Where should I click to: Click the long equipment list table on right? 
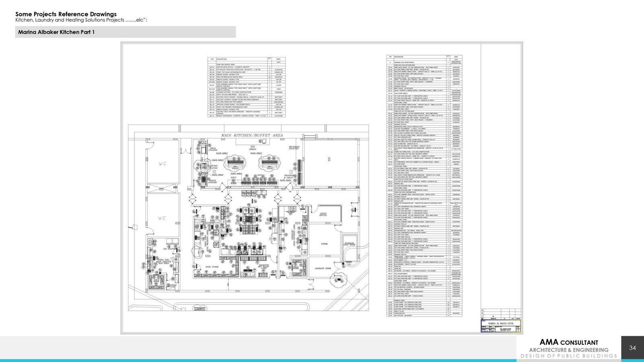[x=424, y=186]
